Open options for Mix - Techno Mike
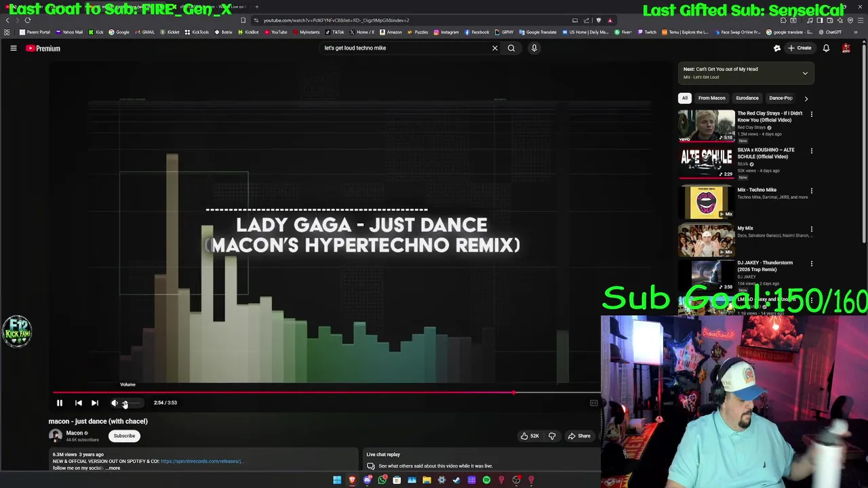 tap(811, 191)
